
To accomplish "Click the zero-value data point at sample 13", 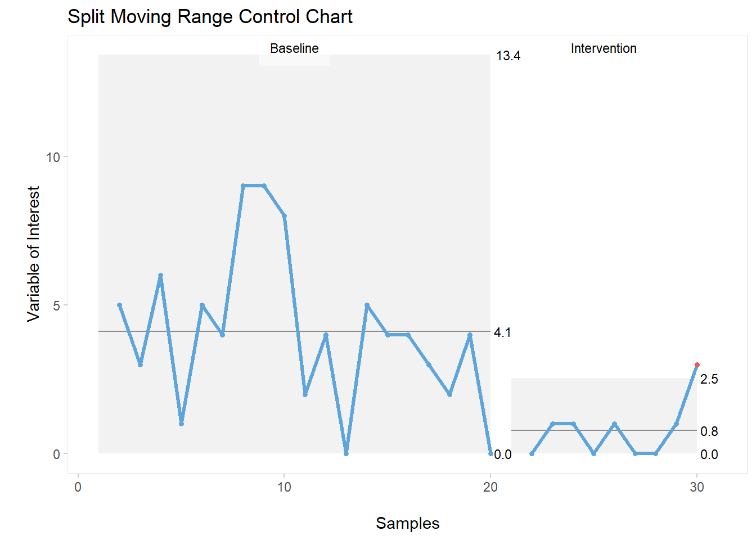I will tap(346, 453).
